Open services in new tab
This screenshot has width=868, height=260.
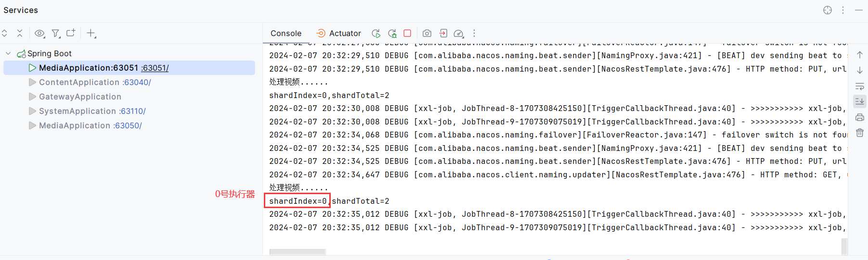click(x=71, y=33)
